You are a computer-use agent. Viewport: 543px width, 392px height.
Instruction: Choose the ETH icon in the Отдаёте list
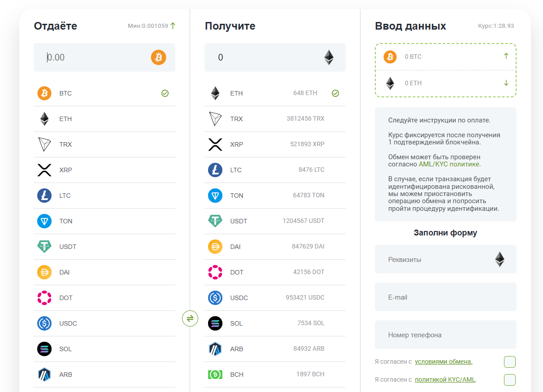[x=44, y=119]
